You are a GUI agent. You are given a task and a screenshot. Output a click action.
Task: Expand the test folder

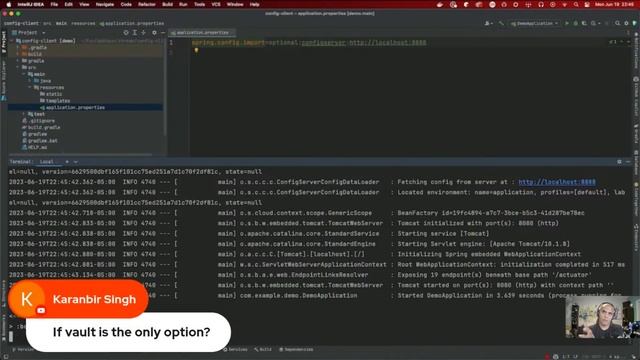24,114
